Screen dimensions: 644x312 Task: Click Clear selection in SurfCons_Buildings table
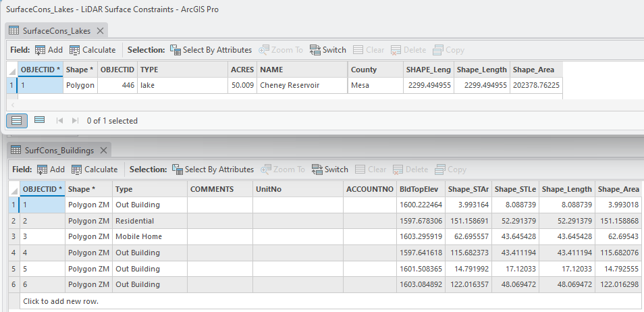[371, 170]
